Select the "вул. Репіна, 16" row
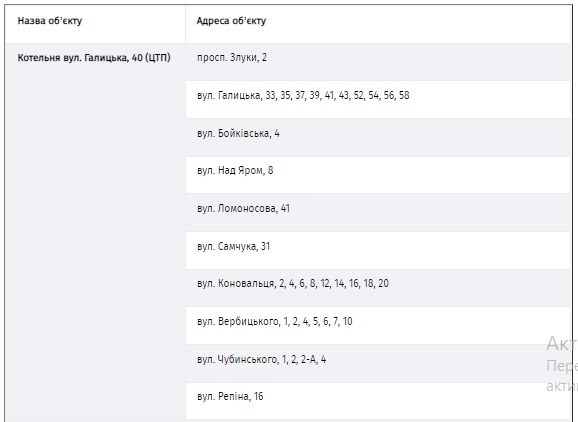The width and height of the screenshot is (578, 422). (378, 401)
